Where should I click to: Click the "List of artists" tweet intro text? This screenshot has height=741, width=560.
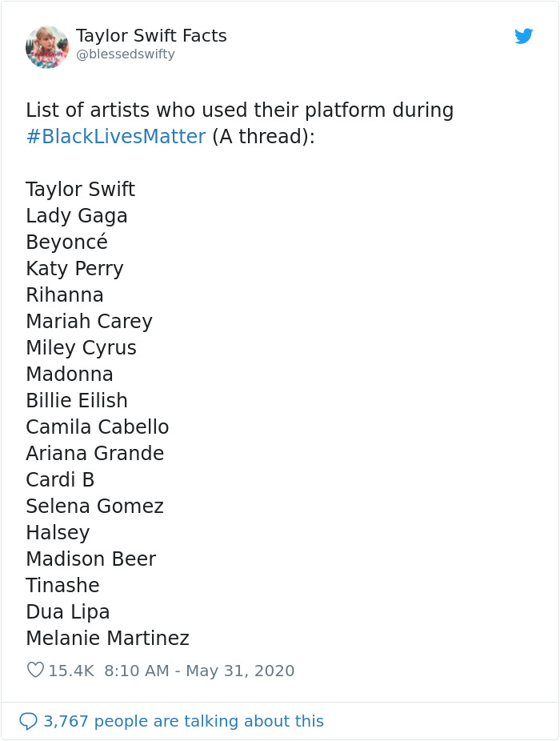click(239, 110)
